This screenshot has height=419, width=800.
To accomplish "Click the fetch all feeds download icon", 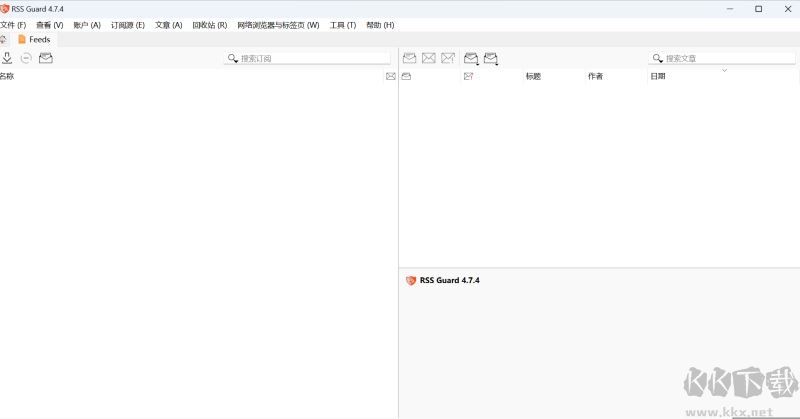I will click(7, 58).
